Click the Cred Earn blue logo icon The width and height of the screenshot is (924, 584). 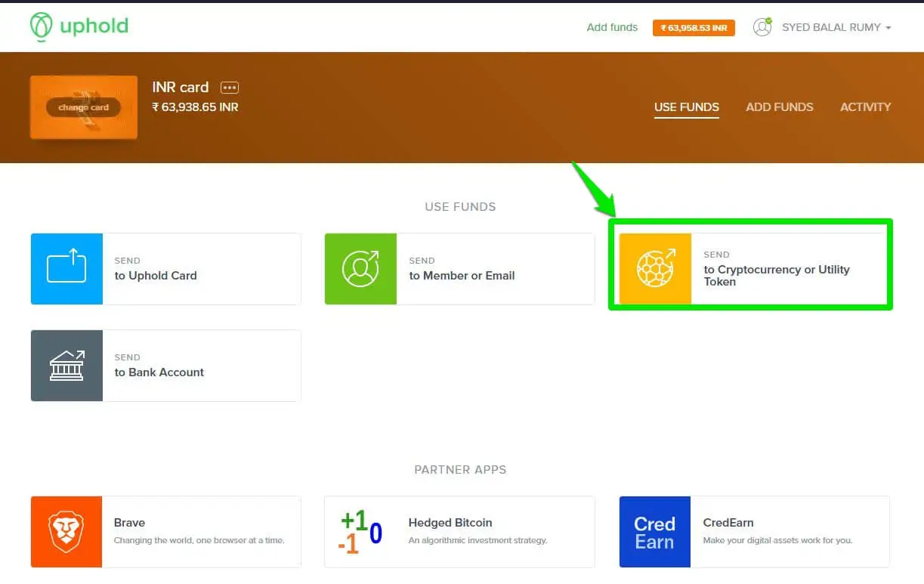point(655,532)
